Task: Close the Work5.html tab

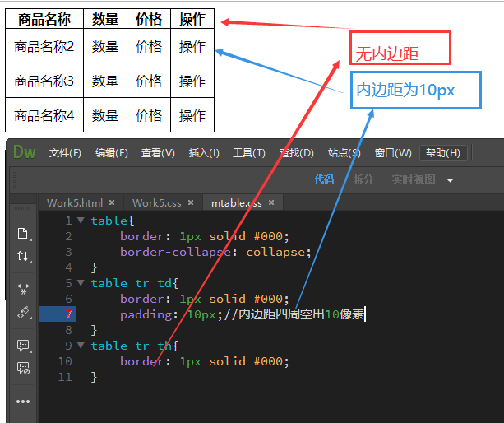Action: pyautogui.click(x=112, y=202)
